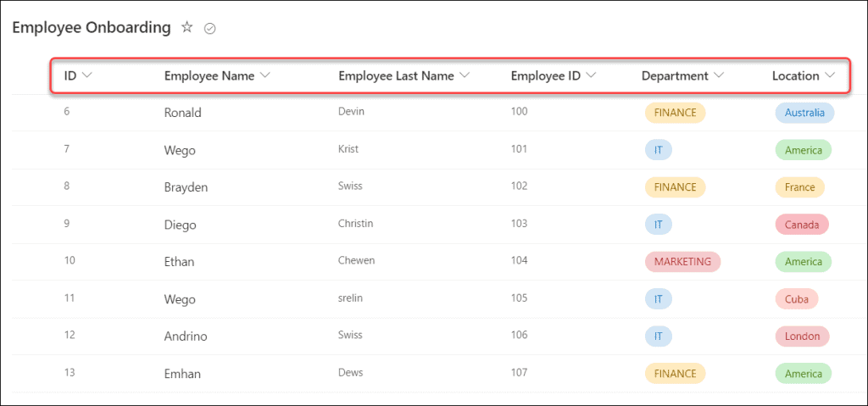Select Employee ID value 105

(520, 298)
